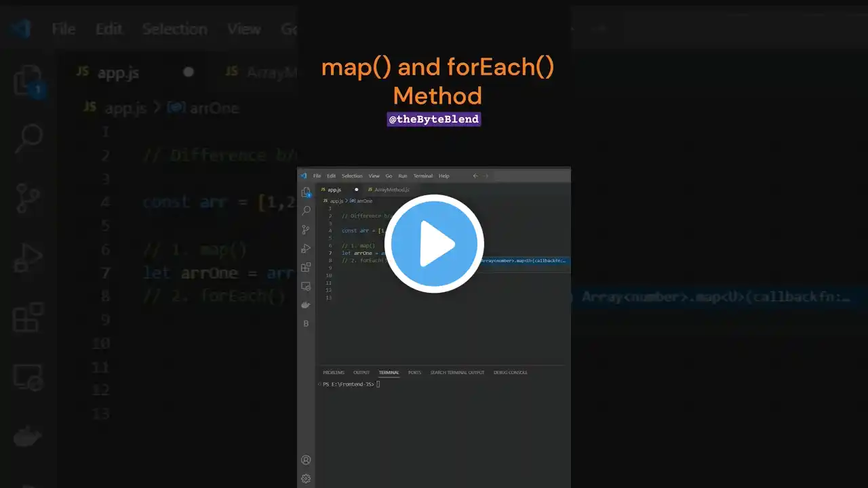The image size is (868, 488).
Task: Go back with the left navigation arrow
Action: pos(475,176)
